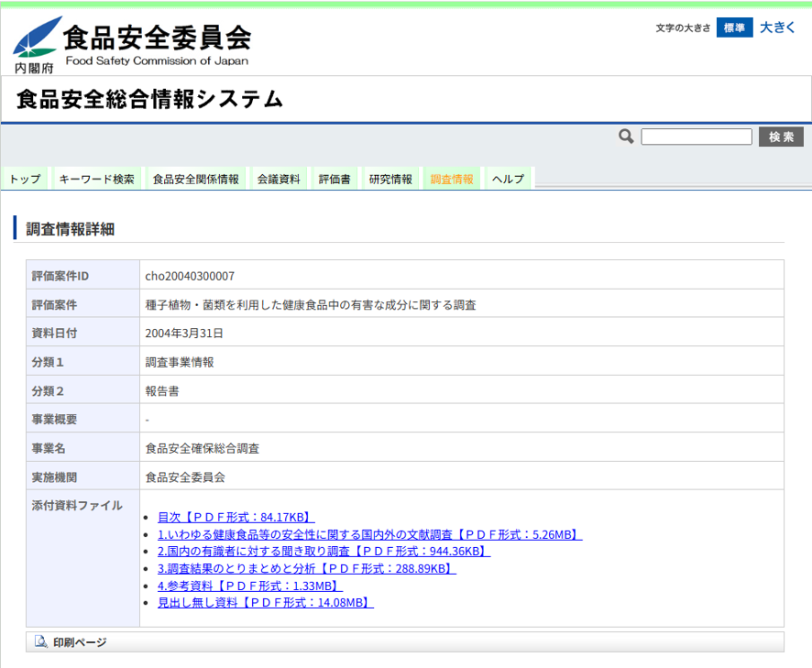The width and height of the screenshot is (812, 668).
Task: Open PDF 3 調査結果のとりまとめと分析
Action: point(307,568)
